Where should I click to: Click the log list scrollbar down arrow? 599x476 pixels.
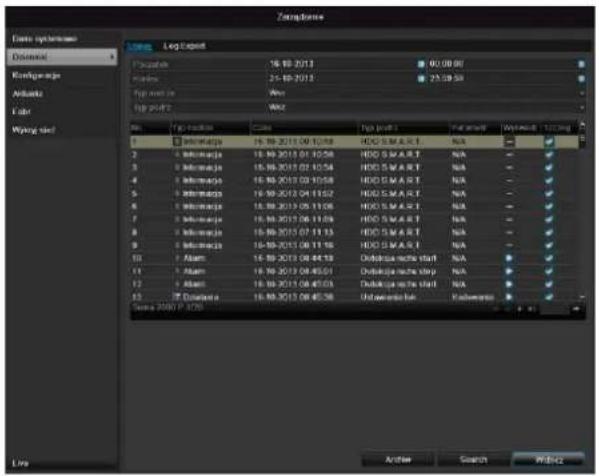(582, 297)
